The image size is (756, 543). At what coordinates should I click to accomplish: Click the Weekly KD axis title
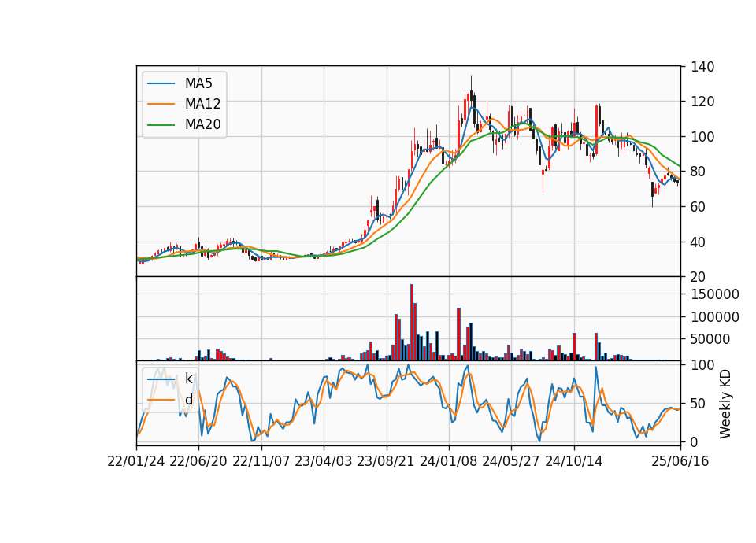(x=725, y=404)
